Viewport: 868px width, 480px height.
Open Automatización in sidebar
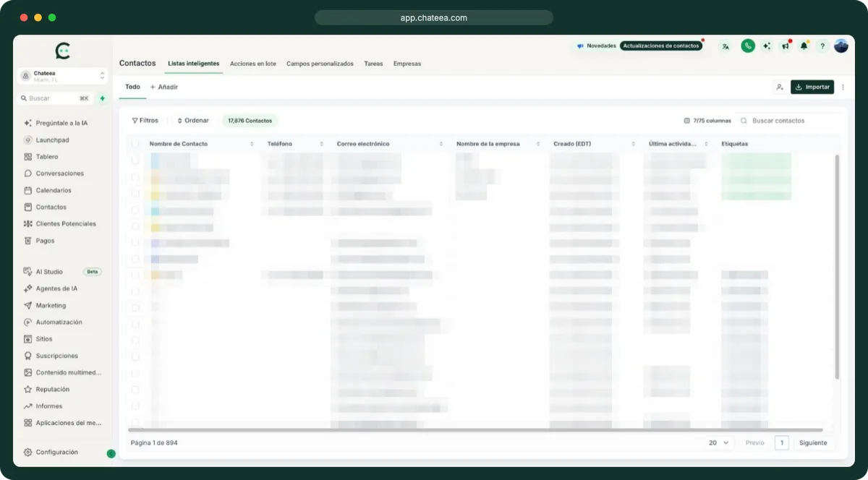pyautogui.click(x=54, y=322)
